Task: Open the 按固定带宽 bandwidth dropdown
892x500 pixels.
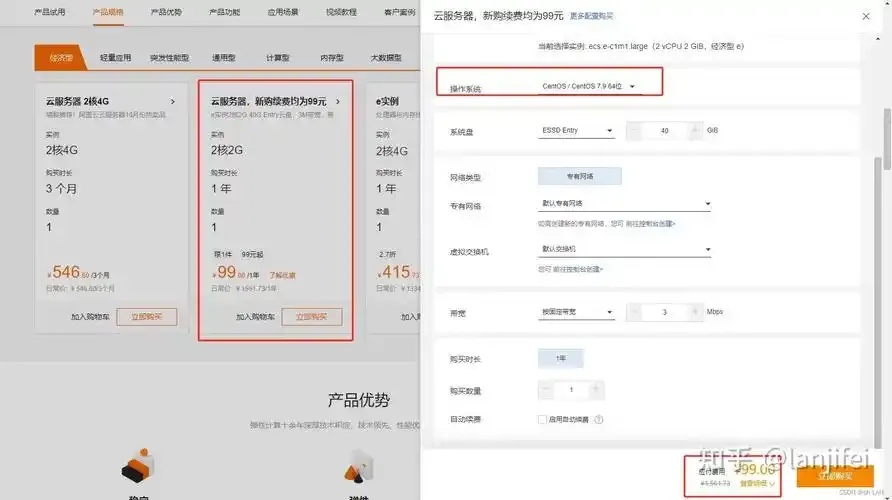Action: 576,312
